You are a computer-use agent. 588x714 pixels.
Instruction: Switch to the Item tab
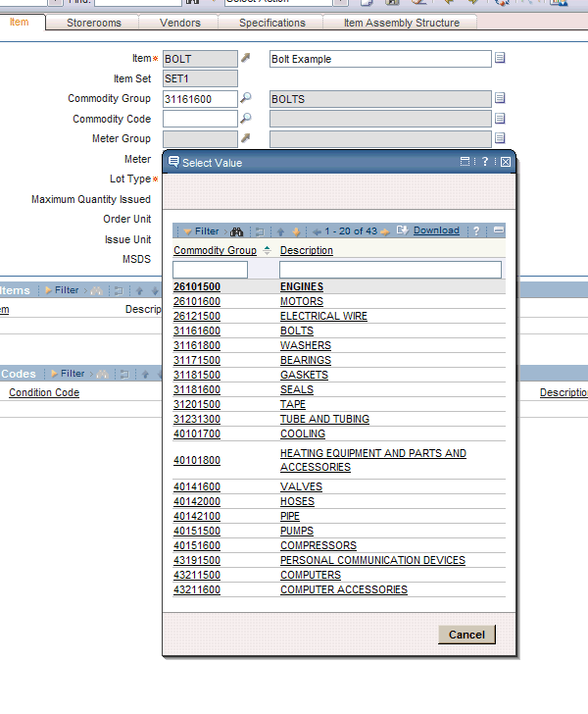point(20,22)
